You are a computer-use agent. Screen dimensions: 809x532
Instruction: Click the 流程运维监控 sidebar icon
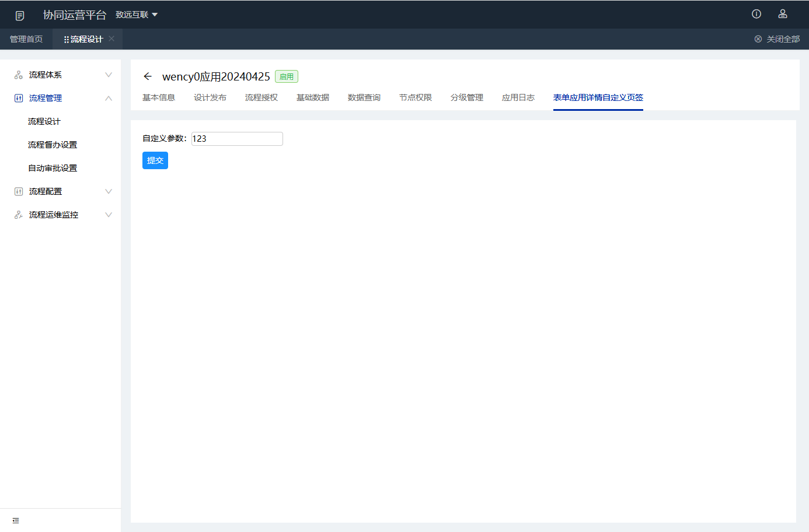coord(17,215)
